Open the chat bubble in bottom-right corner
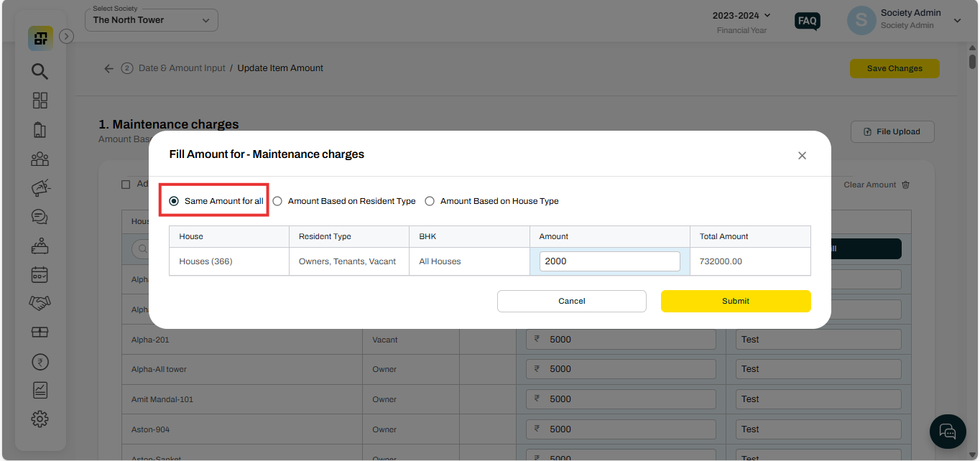The height and width of the screenshot is (461, 980). pyautogui.click(x=948, y=431)
